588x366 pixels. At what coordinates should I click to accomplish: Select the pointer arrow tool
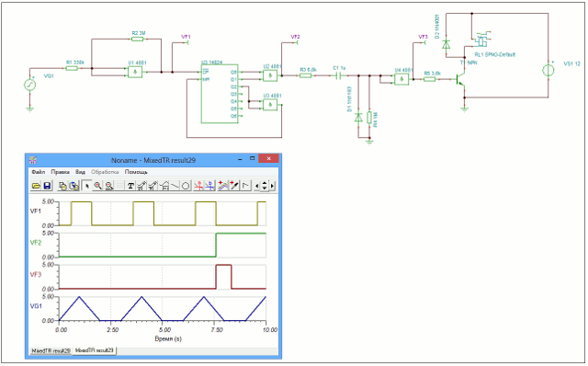click(86, 186)
